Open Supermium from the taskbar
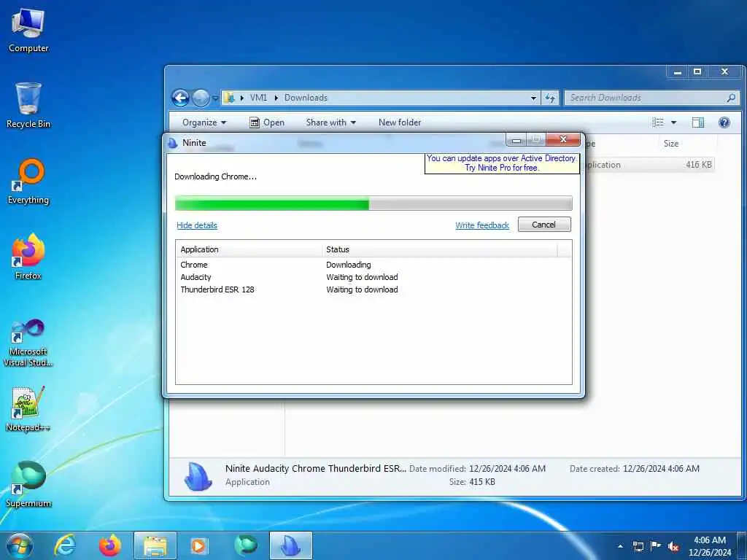Screen dimensions: 747x560 coord(246,545)
